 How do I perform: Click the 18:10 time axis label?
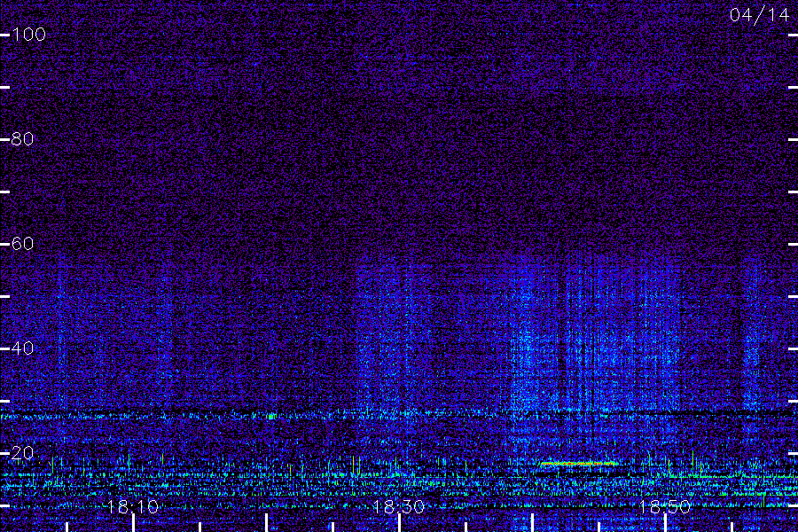(133, 506)
